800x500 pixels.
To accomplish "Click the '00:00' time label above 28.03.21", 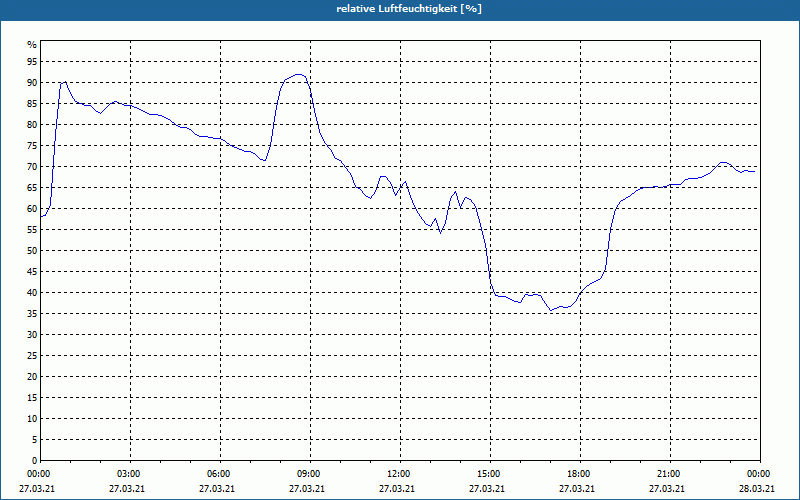I will 760,474.
